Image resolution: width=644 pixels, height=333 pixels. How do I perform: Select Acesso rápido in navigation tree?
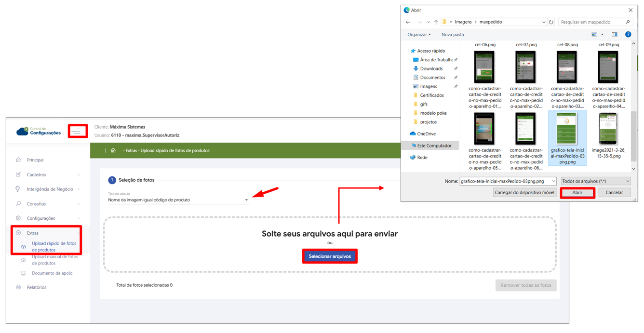(431, 51)
